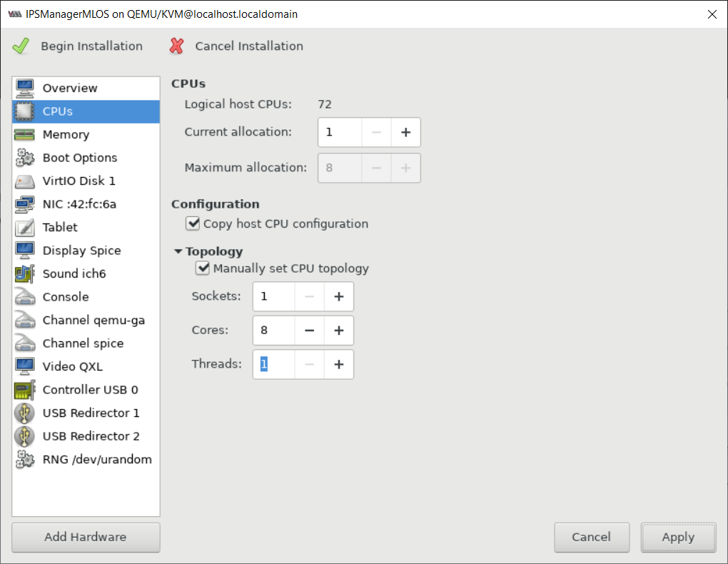728x564 pixels.
Task: Click the Boot Options gear icon
Action: [x=24, y=158]
